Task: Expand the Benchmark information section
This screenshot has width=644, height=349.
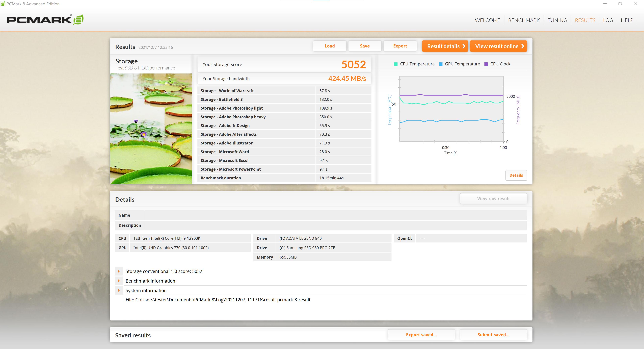Action: pyautogui.click(x=119, y=281)
